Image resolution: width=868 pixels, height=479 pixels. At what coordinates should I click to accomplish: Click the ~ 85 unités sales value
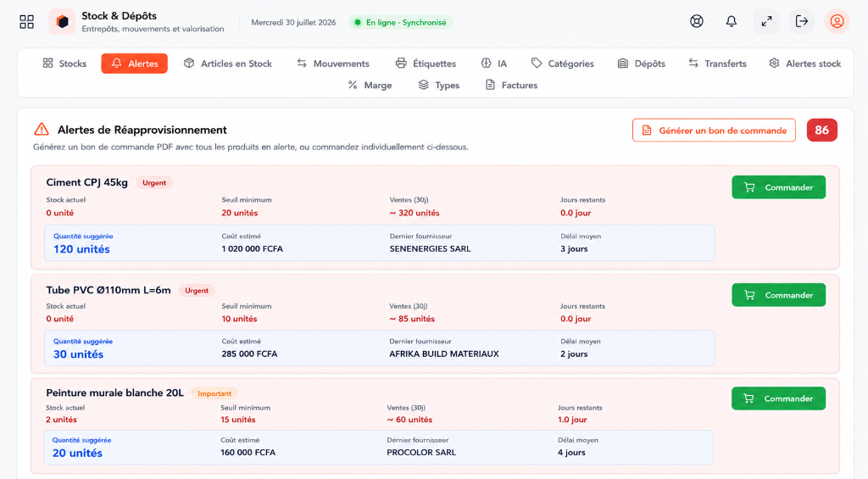pyautogui.click(x=412, y=319)
